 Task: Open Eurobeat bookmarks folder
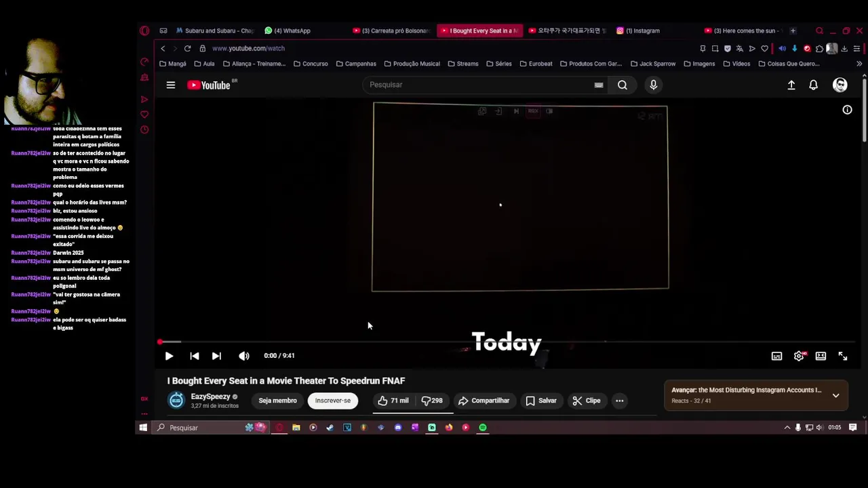pos(536,64)
